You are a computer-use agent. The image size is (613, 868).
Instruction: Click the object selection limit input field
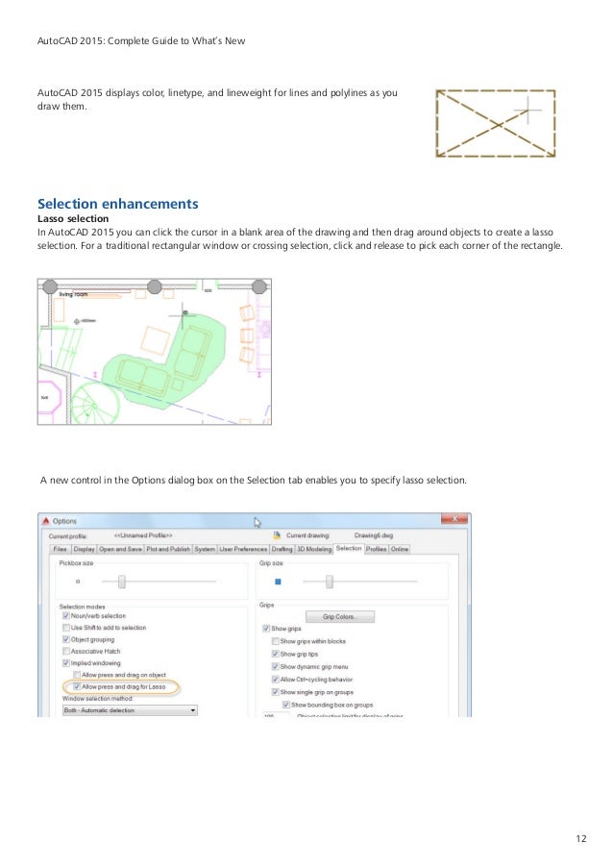(x=276, y=715)
